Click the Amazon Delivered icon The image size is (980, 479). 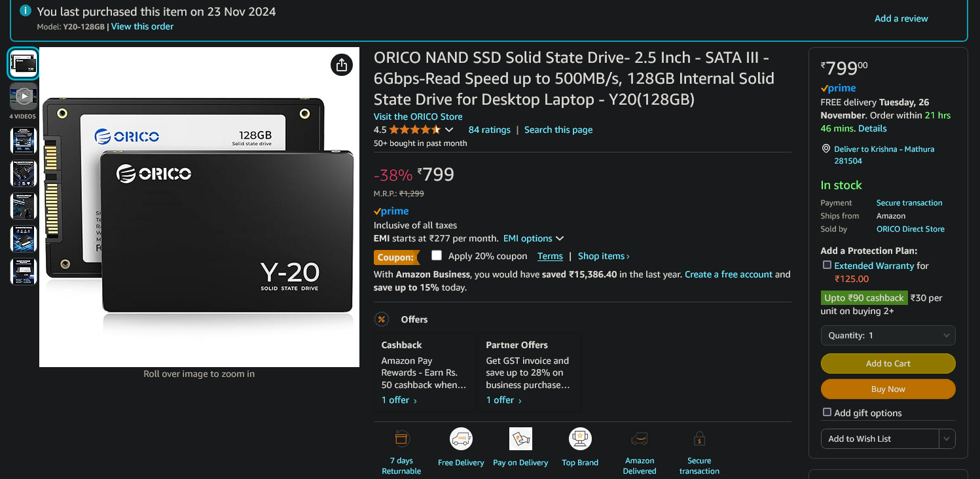pyautogui.click(x=640, y=438)
